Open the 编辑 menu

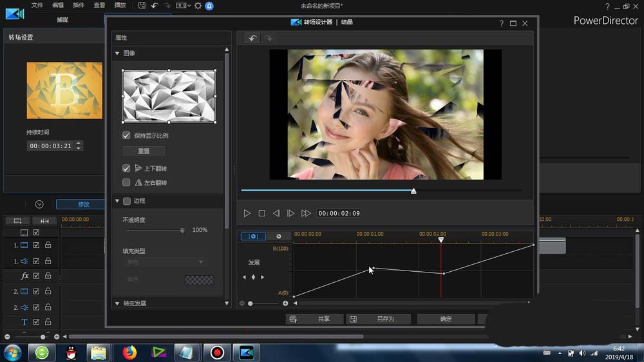pyautogui.click(x=58, y=5)
